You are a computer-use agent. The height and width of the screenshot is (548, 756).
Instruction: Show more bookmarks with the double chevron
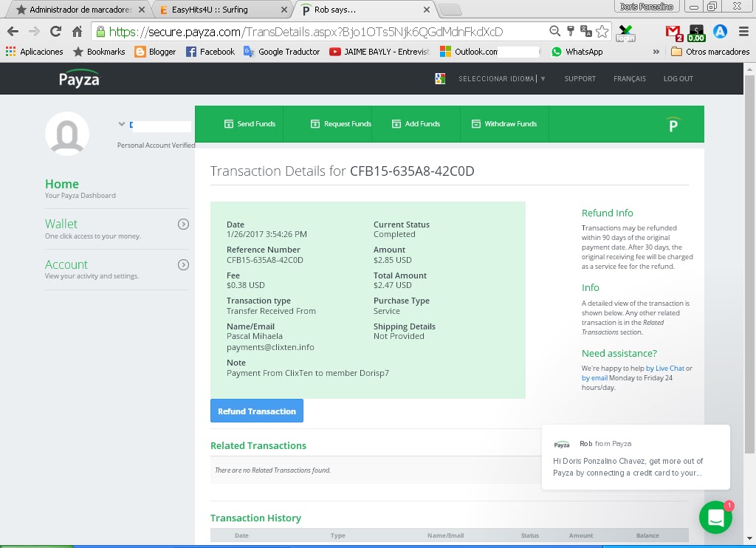[656, 52]
